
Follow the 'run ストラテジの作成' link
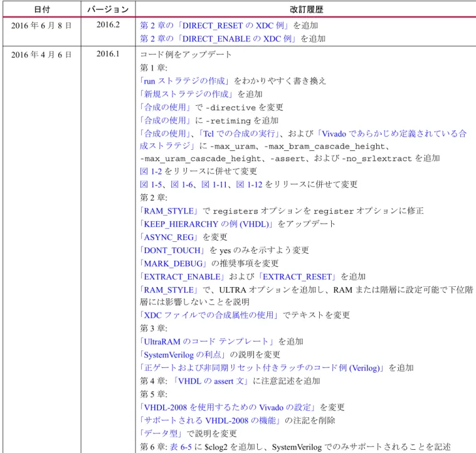184,81
